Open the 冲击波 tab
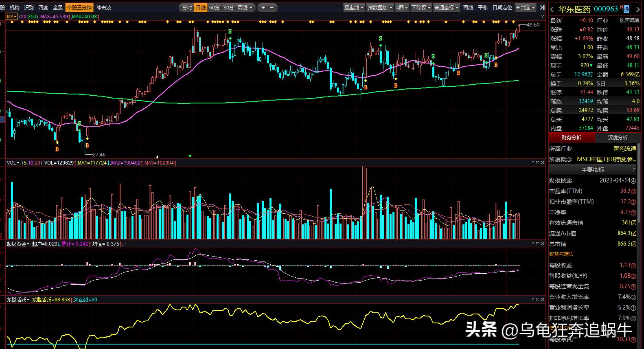644x349 pixels. 104,7
